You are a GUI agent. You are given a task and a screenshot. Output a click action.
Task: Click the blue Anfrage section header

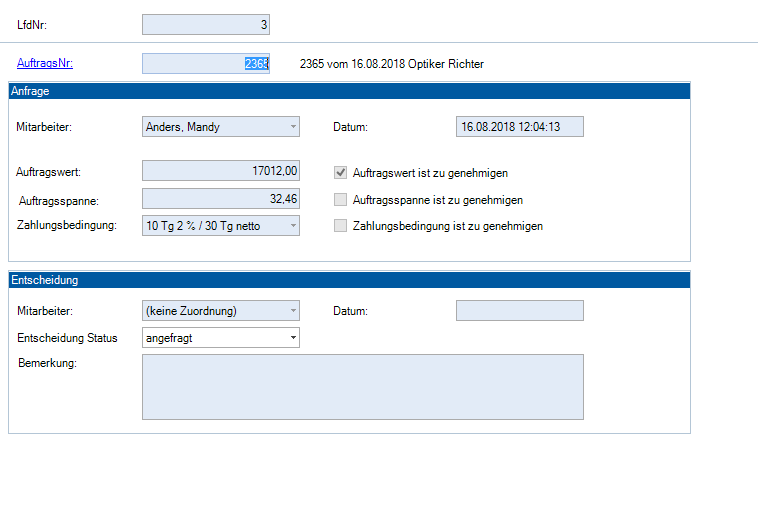click(349, 91)
